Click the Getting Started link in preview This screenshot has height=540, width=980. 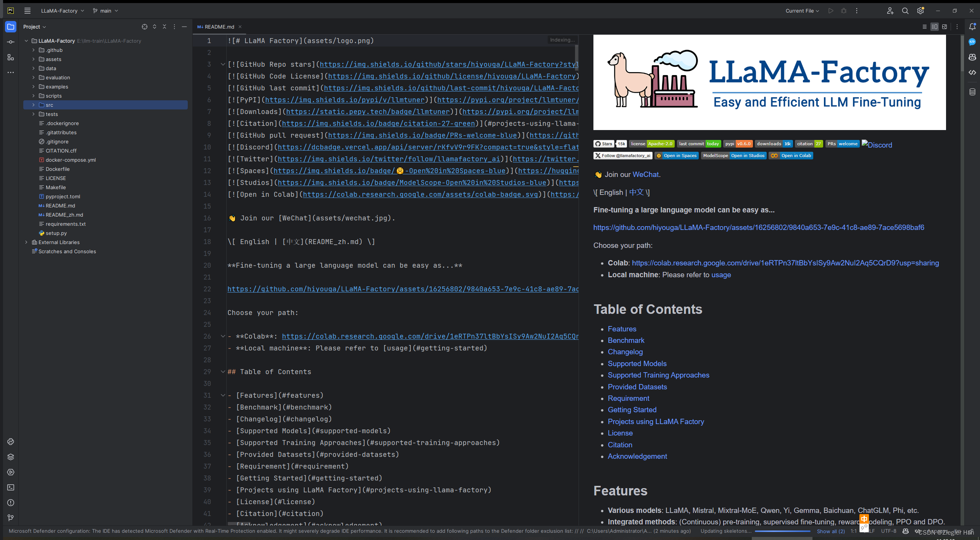[x=632, y=410]
